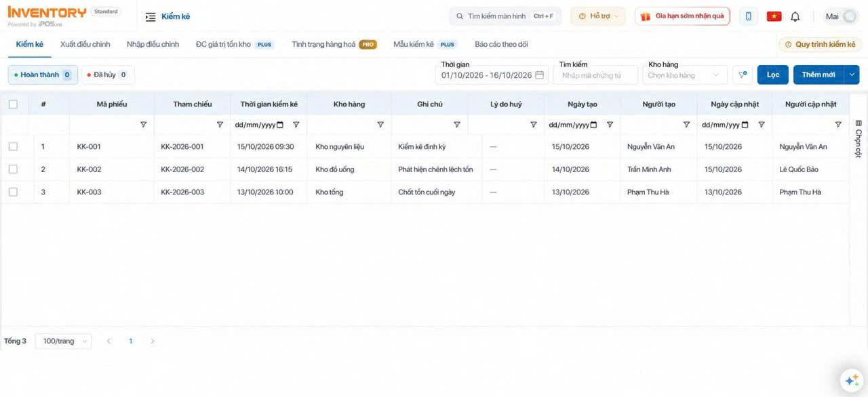868x397 pixels.
Task: Click the mobile phone icon in header
Action: point(749,16)
